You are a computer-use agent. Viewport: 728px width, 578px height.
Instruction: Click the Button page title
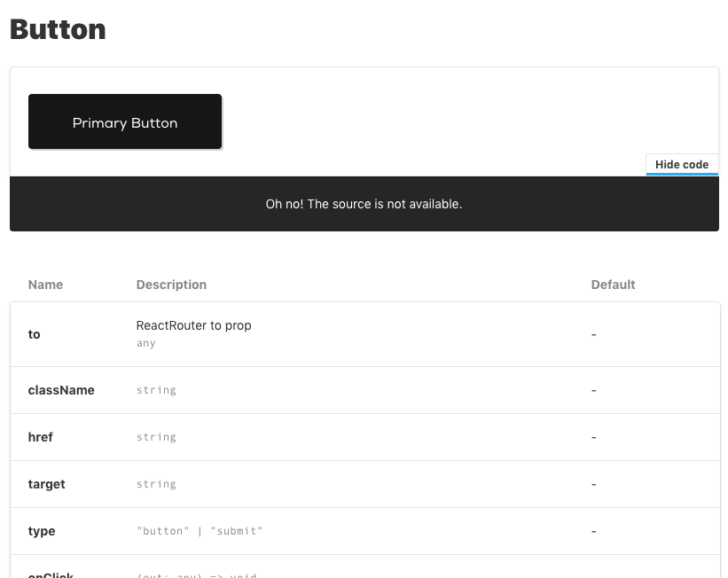pos(57,29)
